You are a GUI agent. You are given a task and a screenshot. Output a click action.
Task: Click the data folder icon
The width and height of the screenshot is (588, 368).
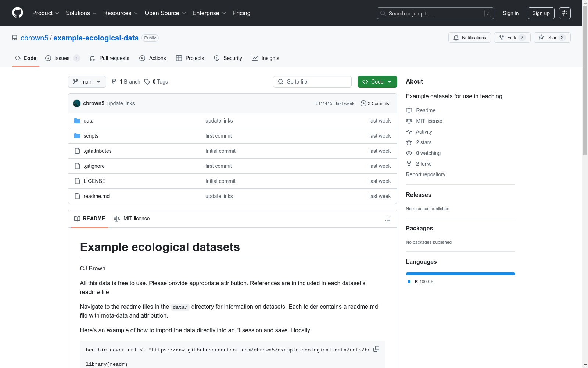pyautogui.click(x=77, y=121)
